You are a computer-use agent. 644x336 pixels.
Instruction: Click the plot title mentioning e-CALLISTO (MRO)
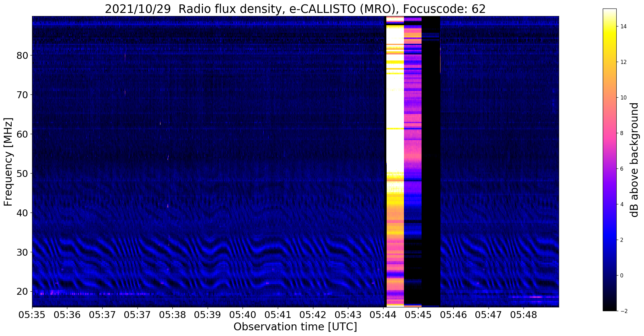[x=295, y=9]
